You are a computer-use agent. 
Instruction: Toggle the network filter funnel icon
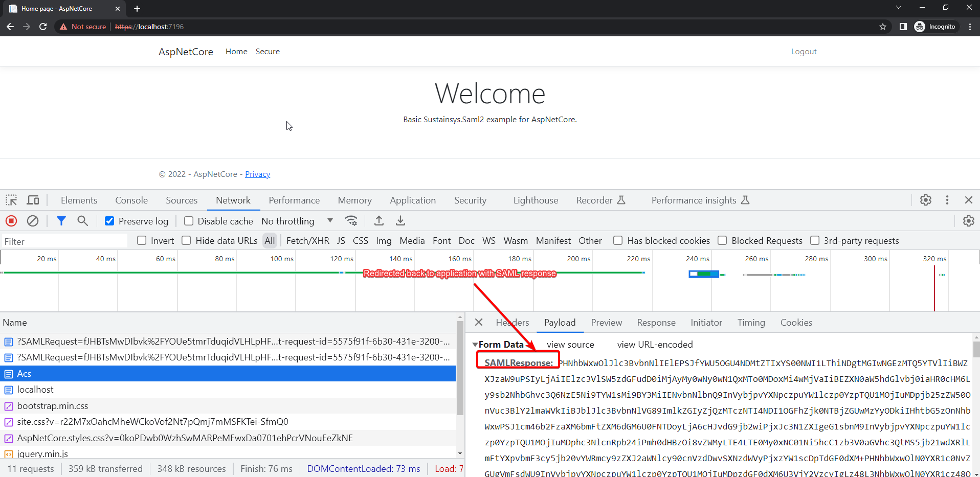point(61,221)
